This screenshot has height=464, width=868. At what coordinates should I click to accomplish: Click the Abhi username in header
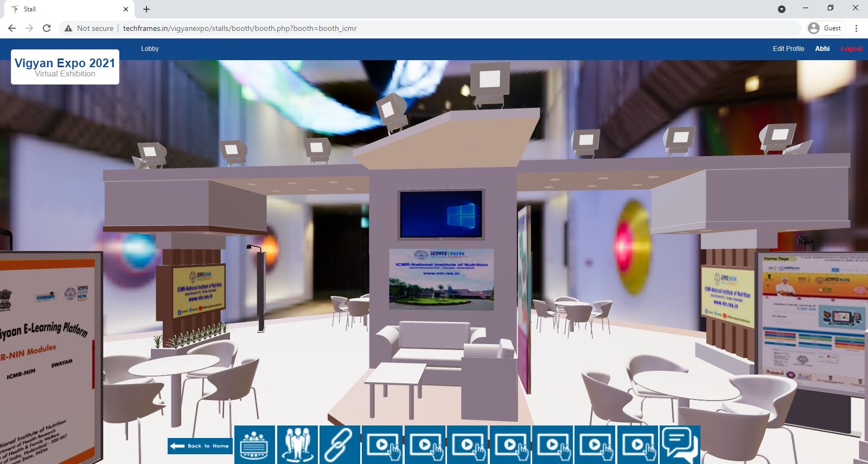click(822, 49)
